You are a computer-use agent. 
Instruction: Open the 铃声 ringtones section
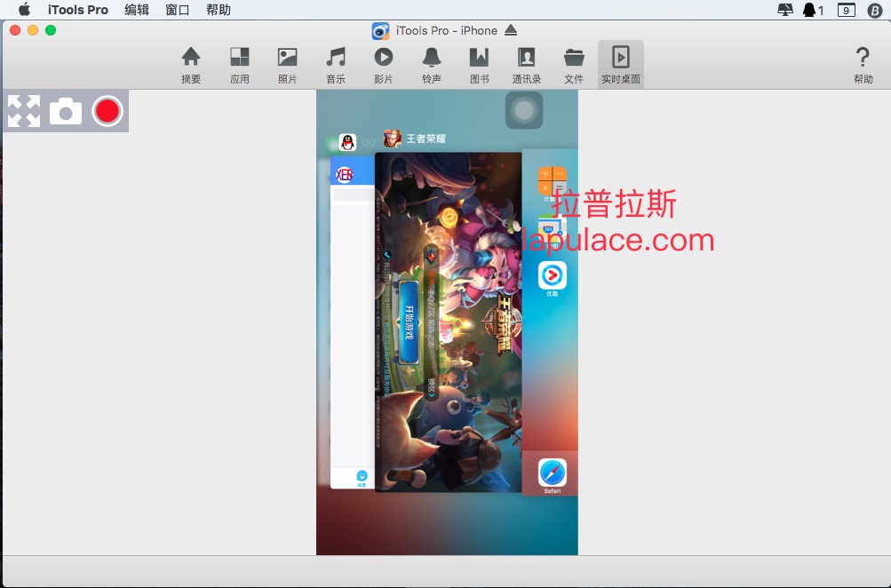pos(432,66)
